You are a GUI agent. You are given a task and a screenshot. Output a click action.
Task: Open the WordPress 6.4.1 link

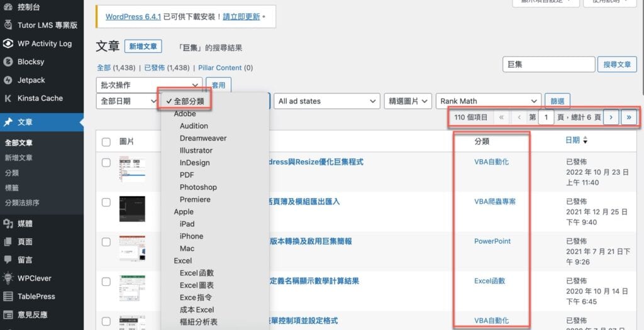point(133,17)
